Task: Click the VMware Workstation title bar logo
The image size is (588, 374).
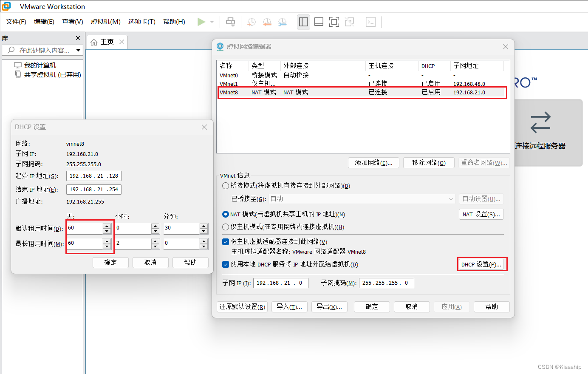Action: [6, 6]
